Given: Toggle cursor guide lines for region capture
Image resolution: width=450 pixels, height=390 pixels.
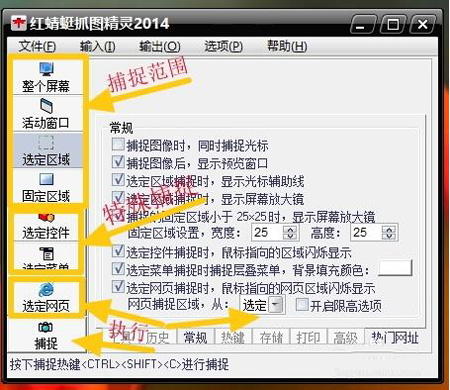Looking at the screenshot, I should [x=118, y=180].
